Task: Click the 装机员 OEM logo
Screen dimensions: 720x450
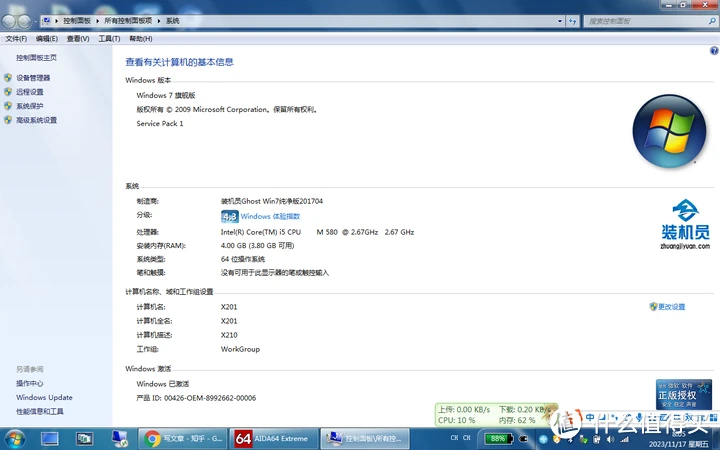Action: (685, 224)
